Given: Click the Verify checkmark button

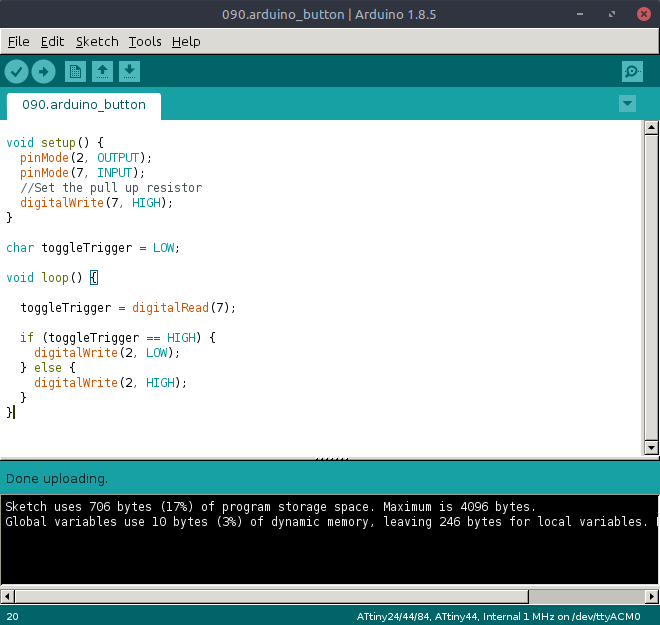Looking at the screenshot, I should [x=16, y=72].
